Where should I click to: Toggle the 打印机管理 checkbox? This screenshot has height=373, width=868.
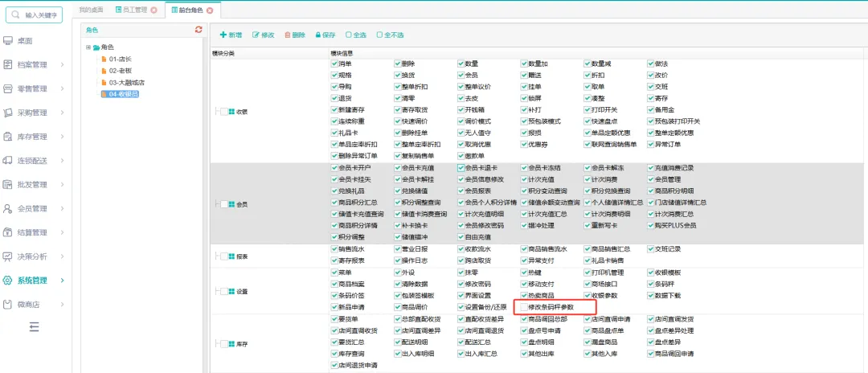(588, 273)
